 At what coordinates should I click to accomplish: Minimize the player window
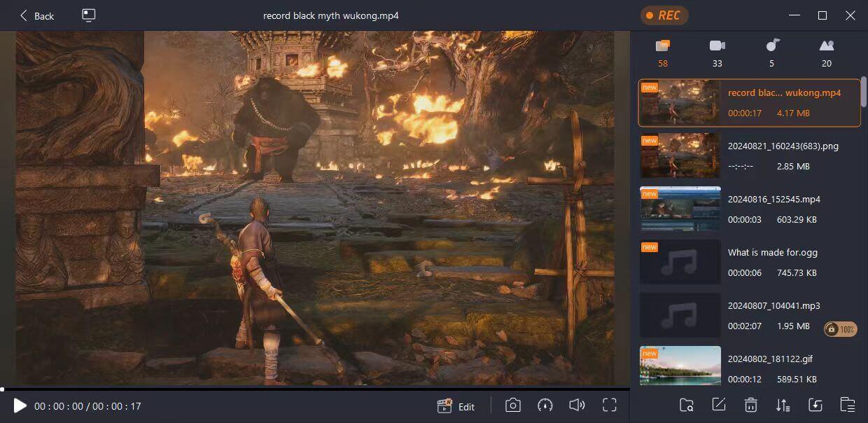[794, 15]
